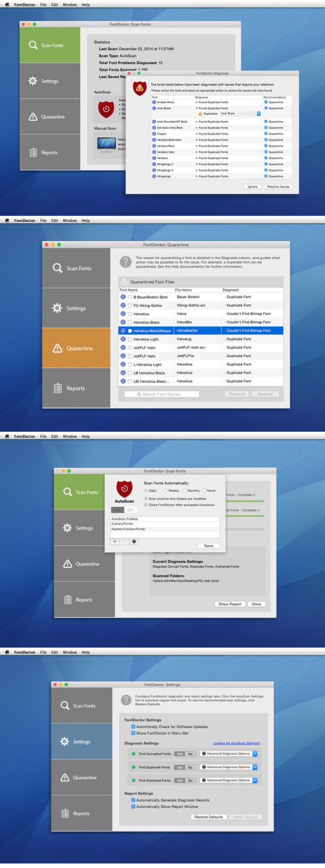Open Advanced Diagnosis Options for Duplicate Fonts
This screenshot has width=325, height=868.
pos(228,767)
